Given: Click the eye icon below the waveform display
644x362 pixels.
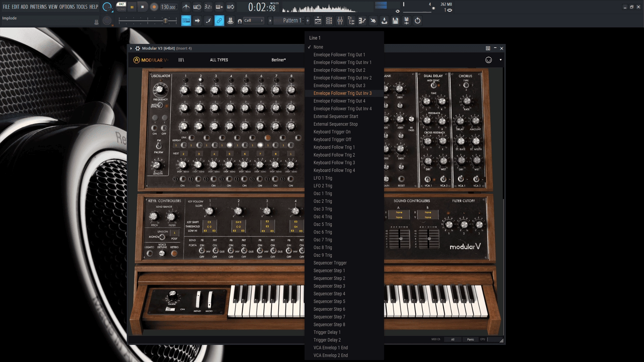Looking at the screenshot, I should click(397, 11).
